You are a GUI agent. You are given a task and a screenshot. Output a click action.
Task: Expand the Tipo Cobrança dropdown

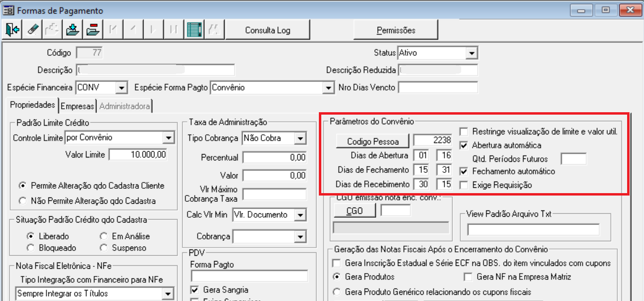[301, 139]
